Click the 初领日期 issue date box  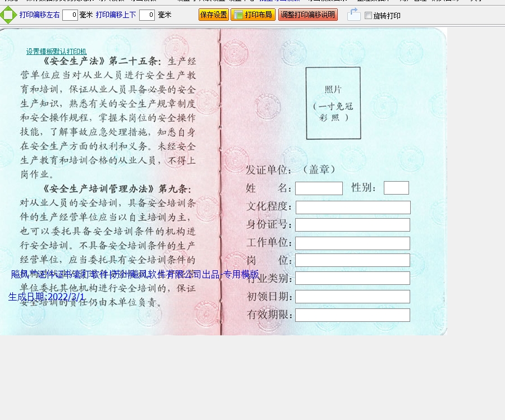click(x=352, y=297)
